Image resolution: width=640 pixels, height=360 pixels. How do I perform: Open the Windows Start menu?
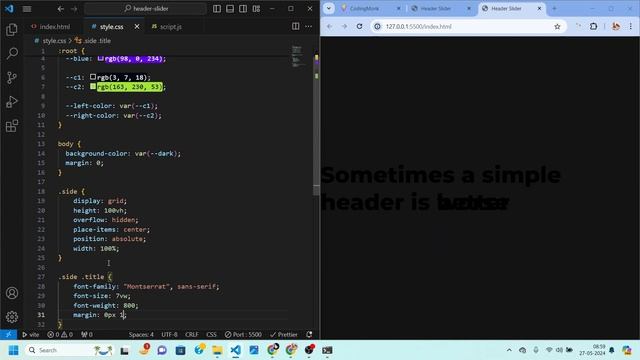13,350
